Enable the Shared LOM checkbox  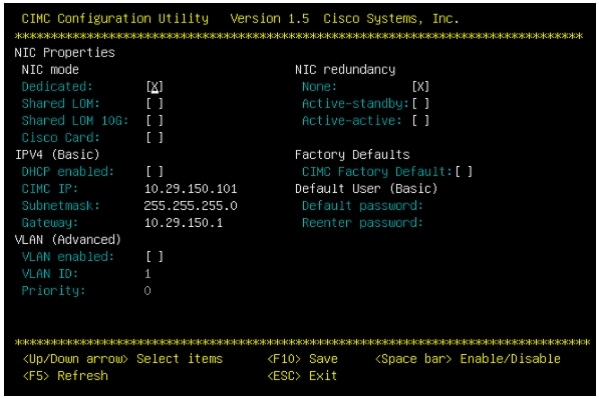155,104
